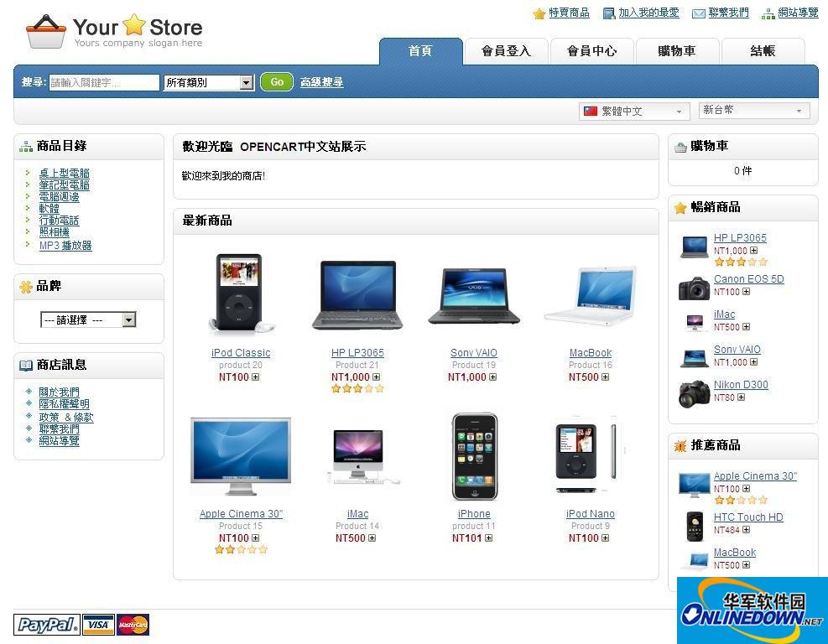Click the Go search button

point(276,82)
